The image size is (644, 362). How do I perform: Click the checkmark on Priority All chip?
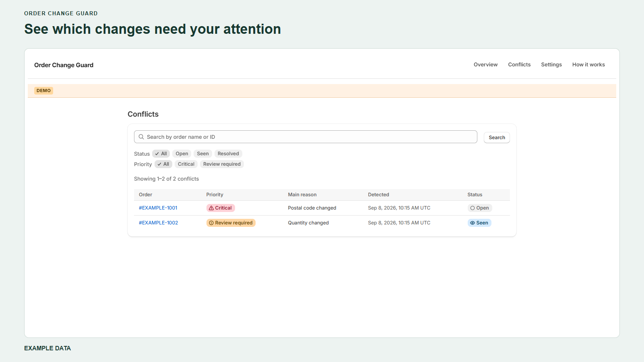click(159, 164)
